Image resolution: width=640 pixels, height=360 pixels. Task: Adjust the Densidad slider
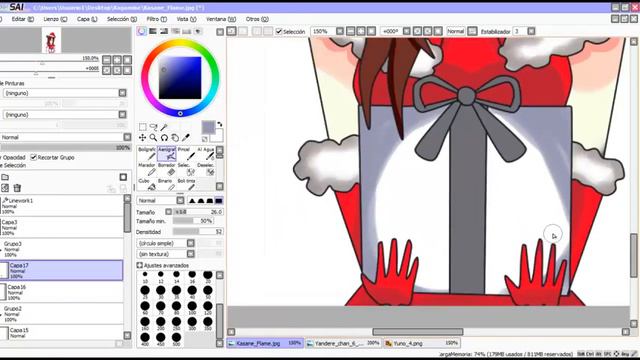click(198, 231)
